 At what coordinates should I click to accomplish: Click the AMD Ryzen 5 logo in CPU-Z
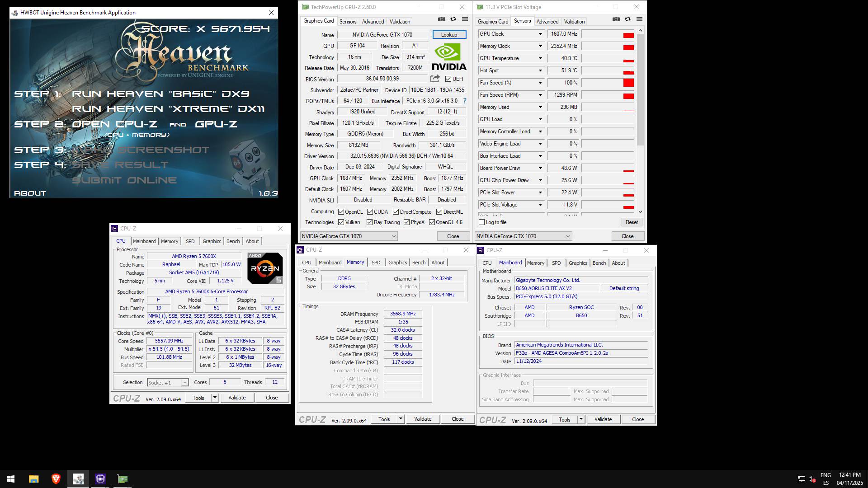pos(265,268)
